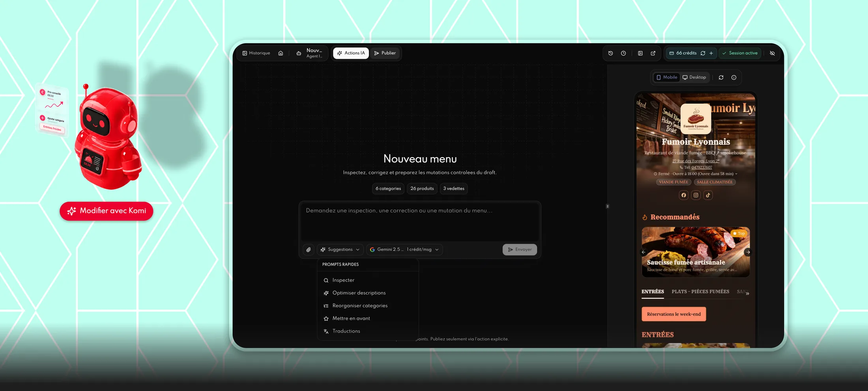Expand the opening hours chevron

(x=736, y=174)
